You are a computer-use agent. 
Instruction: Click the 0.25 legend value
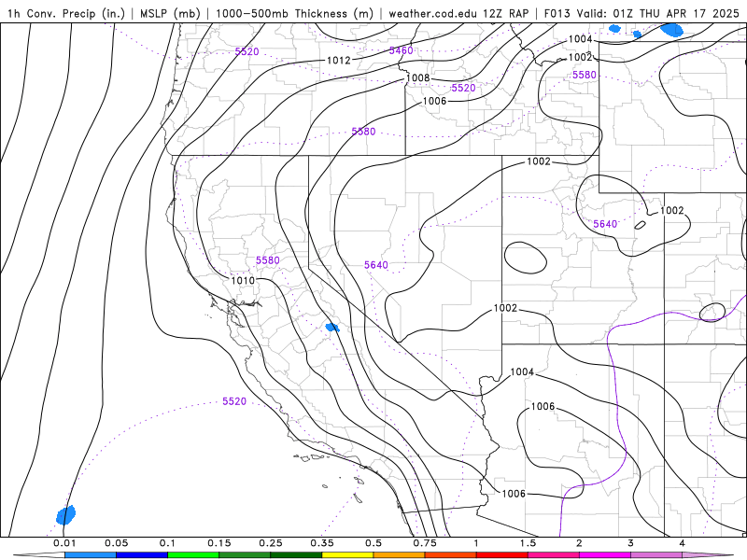(x=270, y=543)
